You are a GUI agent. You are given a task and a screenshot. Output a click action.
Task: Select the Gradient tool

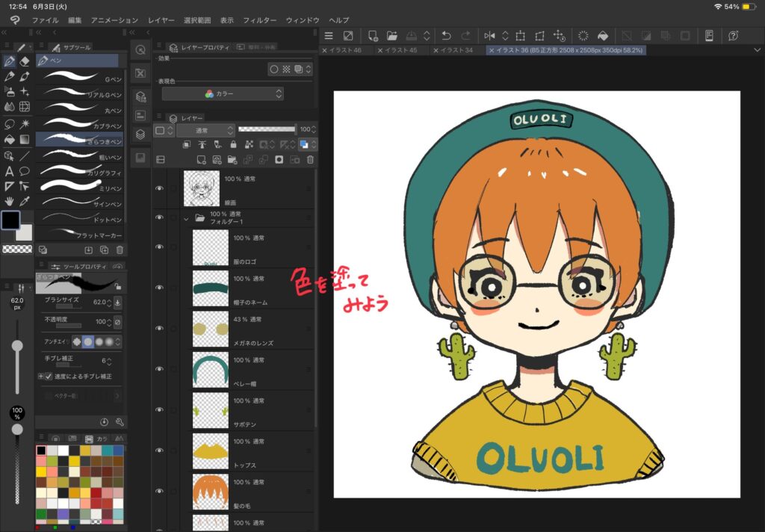click(x=25, y=140)
